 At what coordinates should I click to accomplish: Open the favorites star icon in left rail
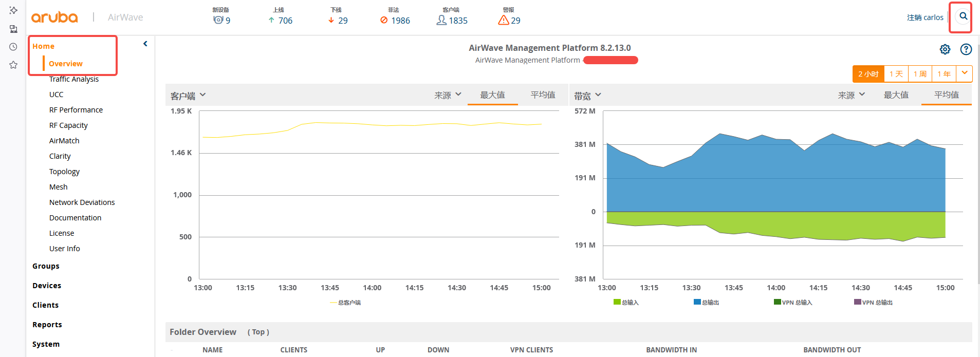(x=13, y=65)
